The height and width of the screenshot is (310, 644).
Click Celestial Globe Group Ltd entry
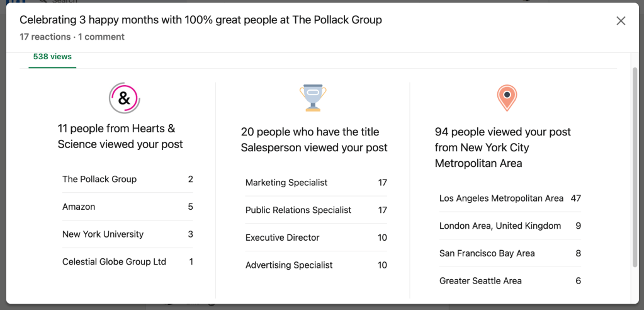(127, 261)
